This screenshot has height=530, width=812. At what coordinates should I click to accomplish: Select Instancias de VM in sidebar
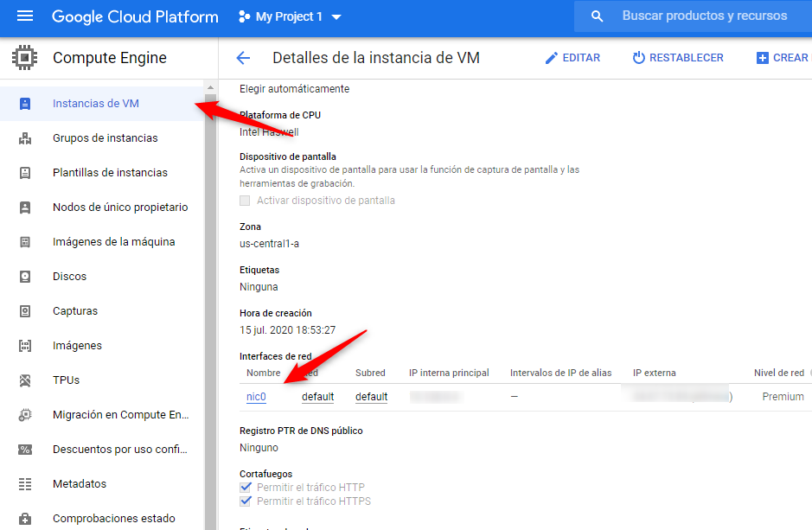coord(95,104)
